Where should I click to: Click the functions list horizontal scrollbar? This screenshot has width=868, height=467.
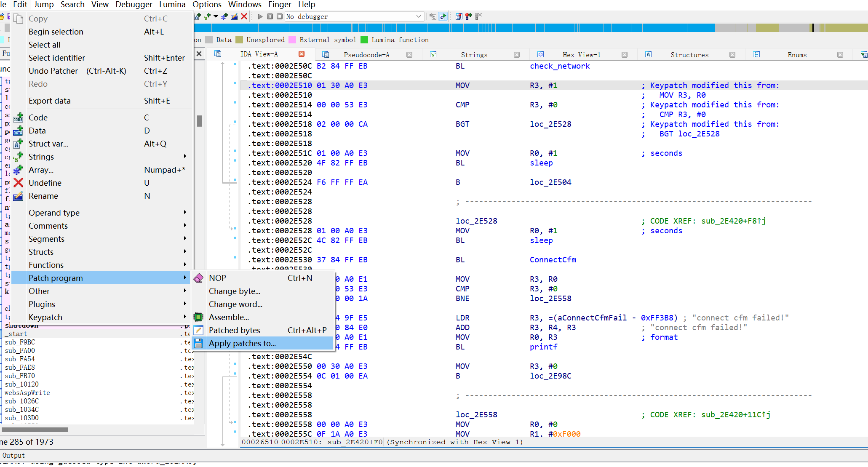35,430
